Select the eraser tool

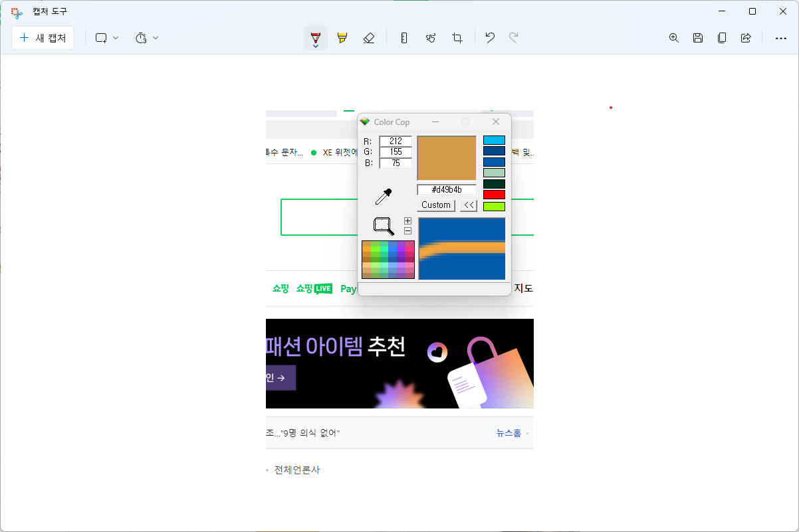click(369, 38)
